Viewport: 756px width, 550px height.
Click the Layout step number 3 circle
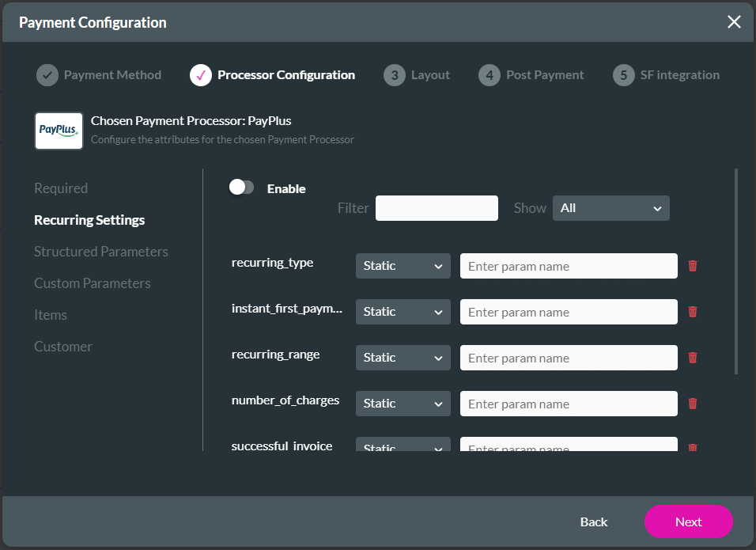(x=394, y=75)
